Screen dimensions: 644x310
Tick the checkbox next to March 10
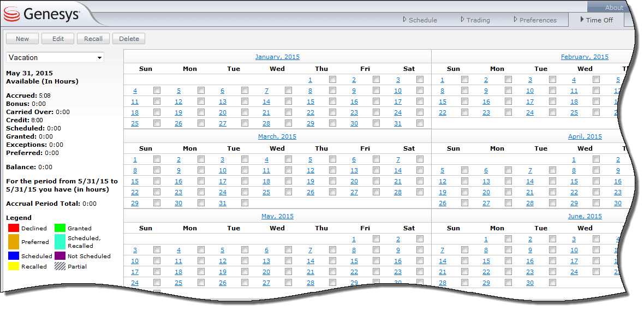245,170
